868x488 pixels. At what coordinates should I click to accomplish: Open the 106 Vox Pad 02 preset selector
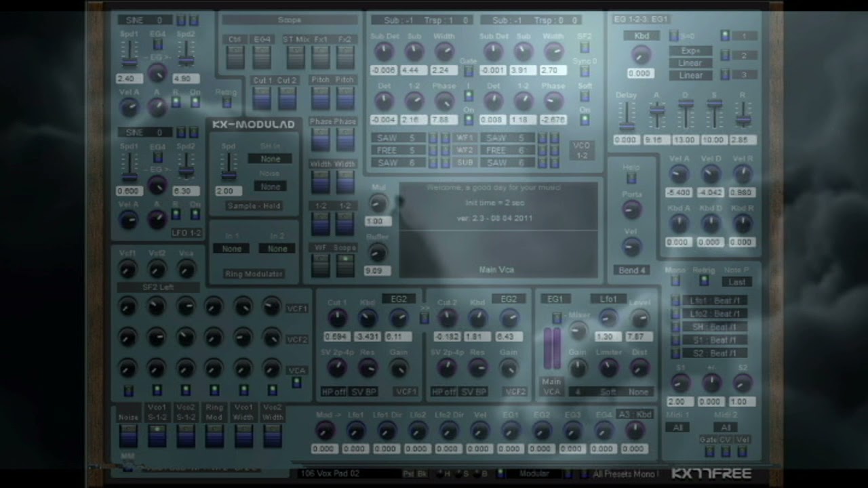pos(348,474)
